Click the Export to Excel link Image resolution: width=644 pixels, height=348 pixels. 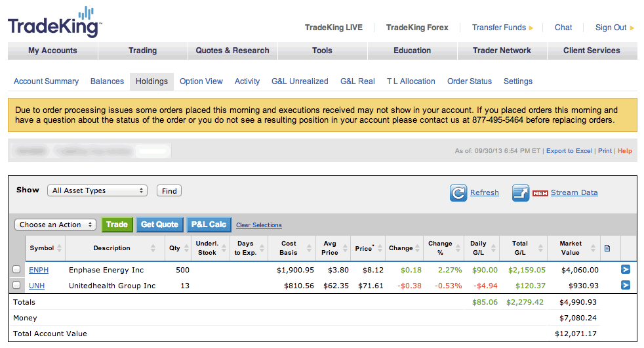[569, 151]
